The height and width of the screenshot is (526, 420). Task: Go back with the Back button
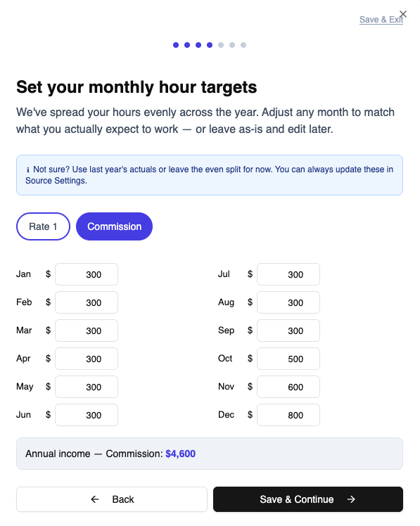coord(112,499)
